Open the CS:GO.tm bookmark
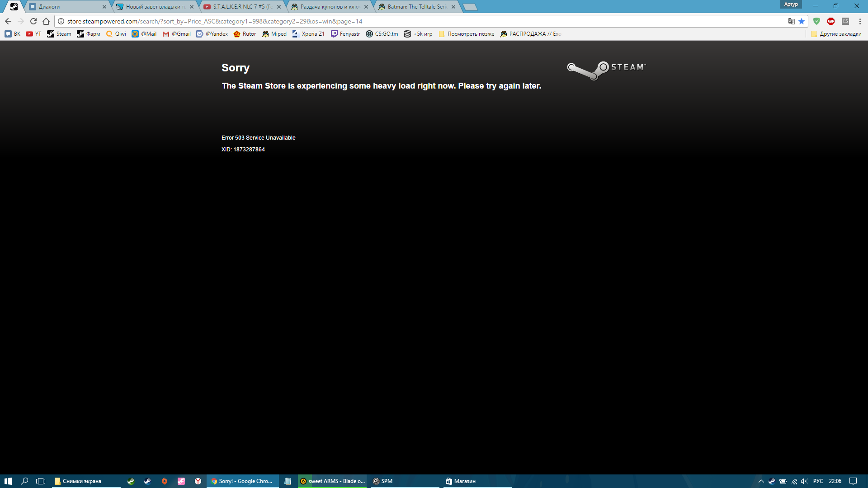The image size is (868, 488). [x=382, y=34]
